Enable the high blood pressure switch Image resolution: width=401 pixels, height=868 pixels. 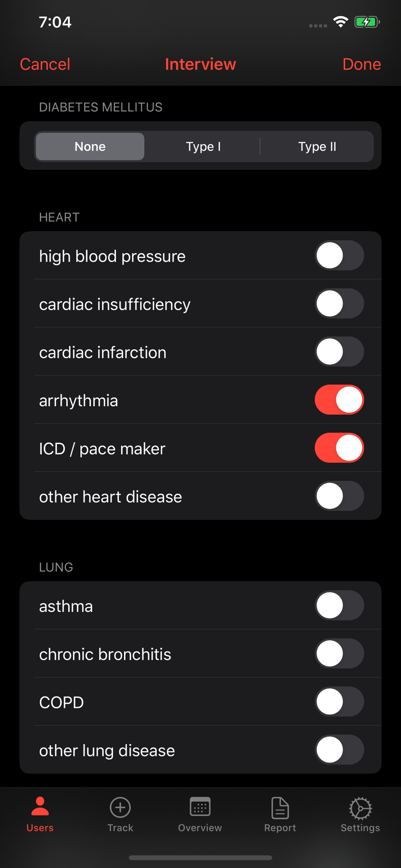pos(339,256)
